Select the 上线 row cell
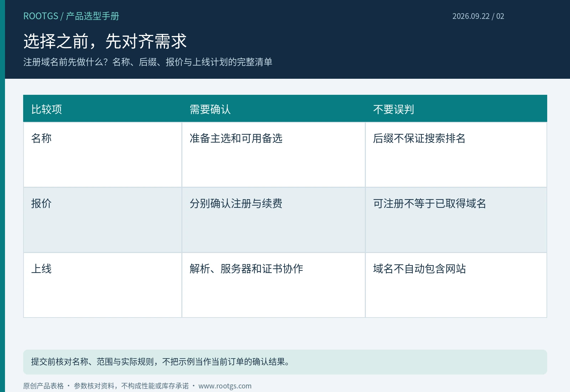Screen dimensions: 570x392 tap(103, 285)
